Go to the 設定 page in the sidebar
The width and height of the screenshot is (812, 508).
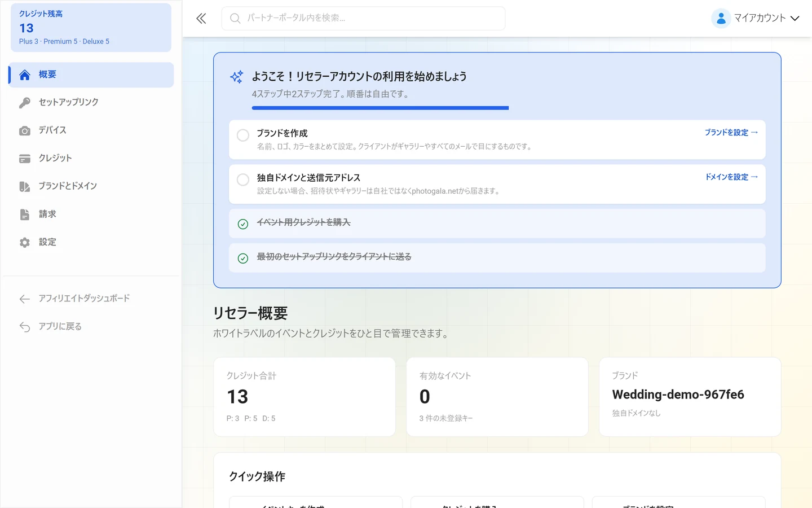coord(91,243)
